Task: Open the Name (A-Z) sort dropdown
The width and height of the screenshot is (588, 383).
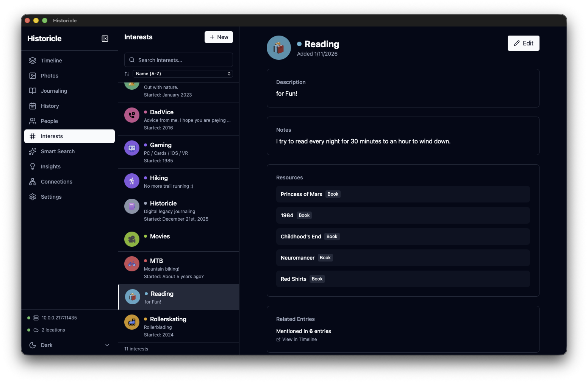Action: (x=183, y=74)
